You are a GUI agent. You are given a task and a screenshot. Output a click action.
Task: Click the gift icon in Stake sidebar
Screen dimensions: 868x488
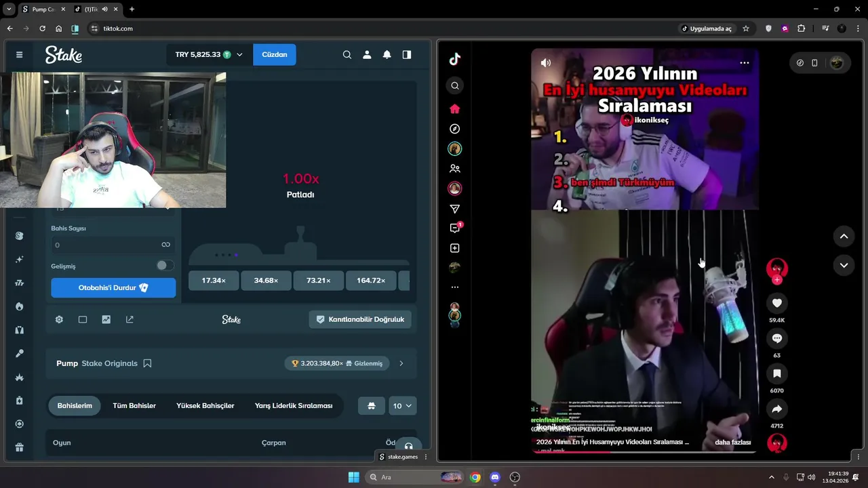point(19,447)
